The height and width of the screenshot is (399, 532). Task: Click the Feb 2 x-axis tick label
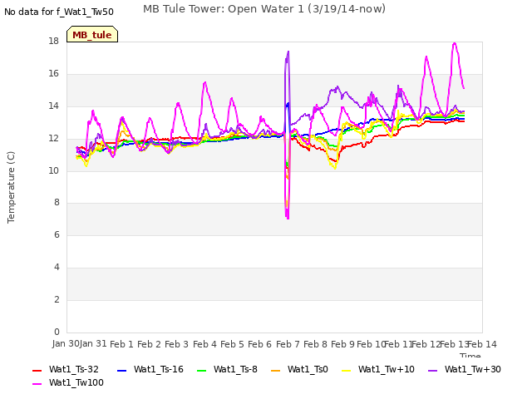coord(149,344)
